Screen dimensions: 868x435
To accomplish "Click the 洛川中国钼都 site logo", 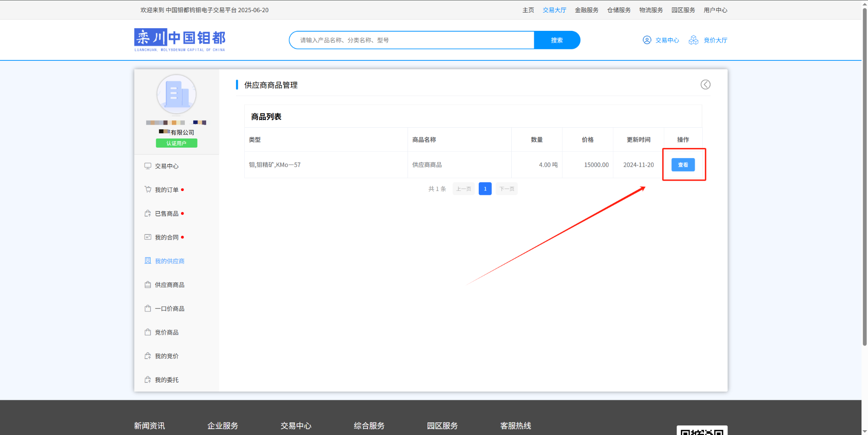I will [180, 40].
